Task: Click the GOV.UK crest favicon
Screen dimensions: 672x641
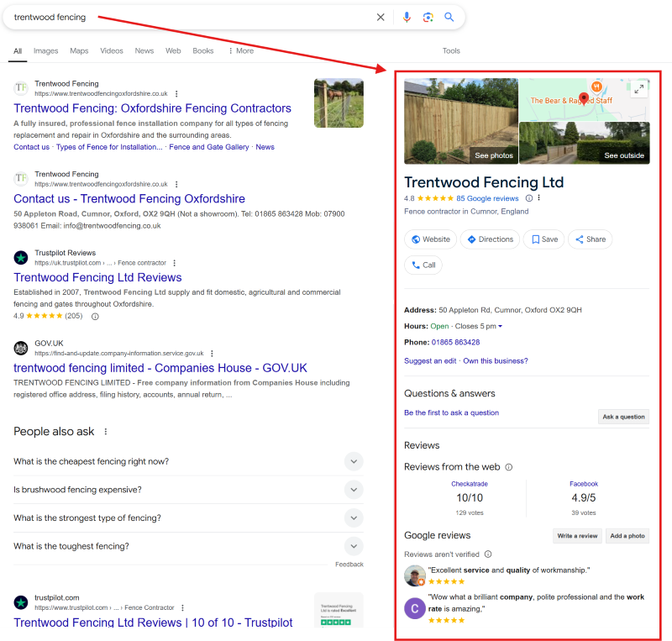Action: click(21, 348)
